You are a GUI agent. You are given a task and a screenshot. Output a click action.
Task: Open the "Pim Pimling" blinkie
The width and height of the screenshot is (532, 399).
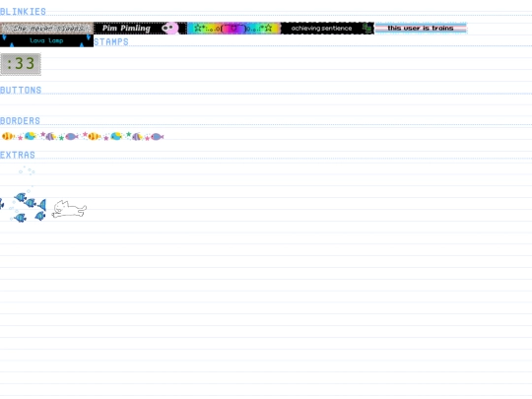point(141,29)
